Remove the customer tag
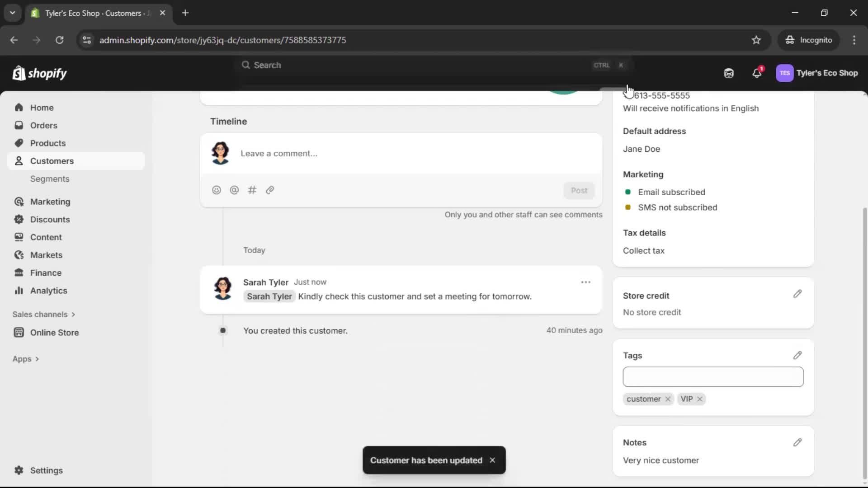The height and width of the screenshot is (488, 868). coord(668,399)
